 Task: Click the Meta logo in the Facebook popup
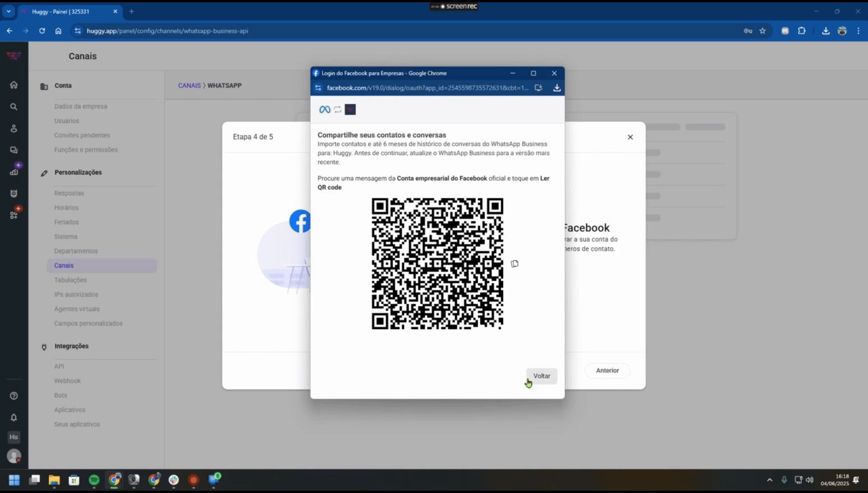(x=325, y=109)
